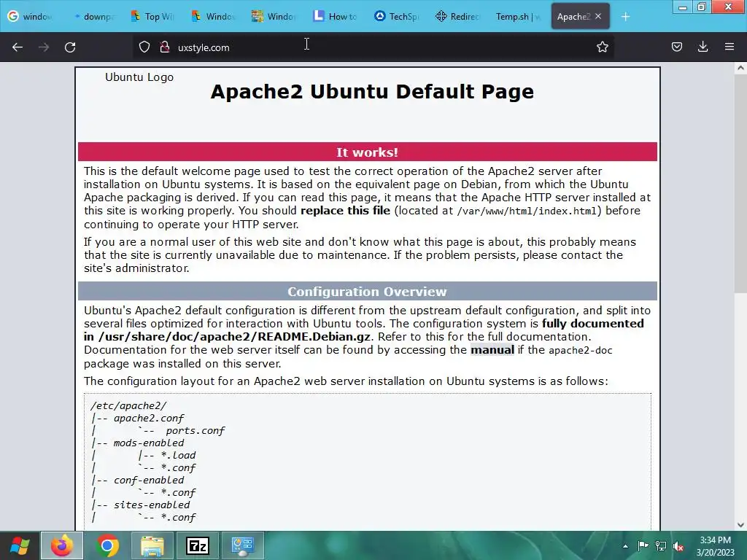The height and width of the screenshot is (560, 747).
Task: Click the 'replace this file' bold text
Action: coord(345,211)
